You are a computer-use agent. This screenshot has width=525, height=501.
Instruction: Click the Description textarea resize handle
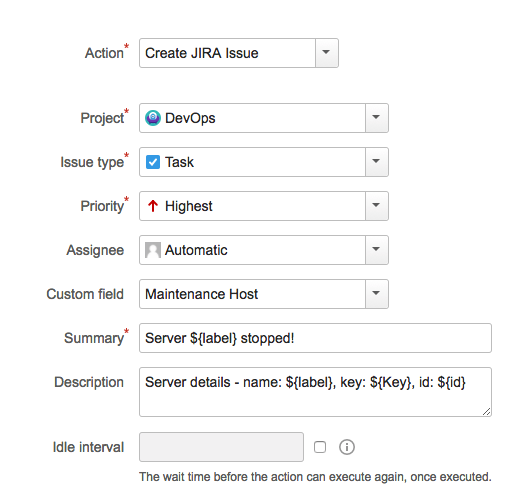coord(486,412)
